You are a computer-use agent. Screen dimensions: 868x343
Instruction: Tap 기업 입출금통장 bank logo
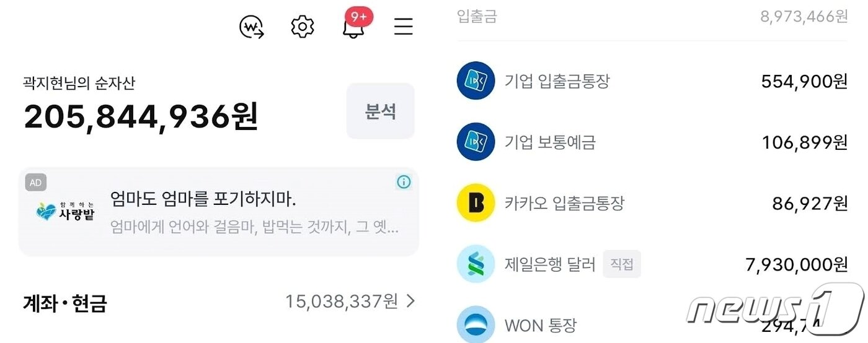click(476, 80)
